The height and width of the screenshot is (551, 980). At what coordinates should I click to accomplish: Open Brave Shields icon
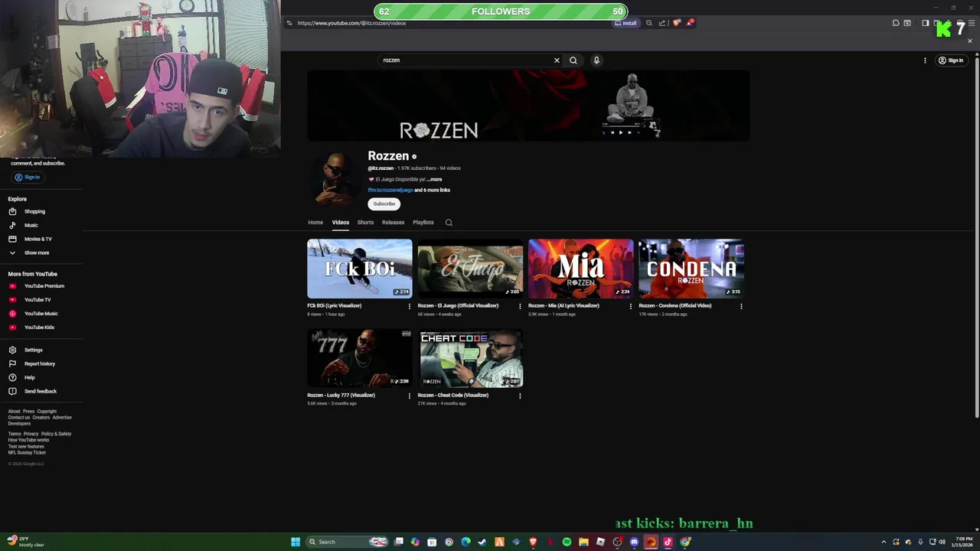(676, 23)
